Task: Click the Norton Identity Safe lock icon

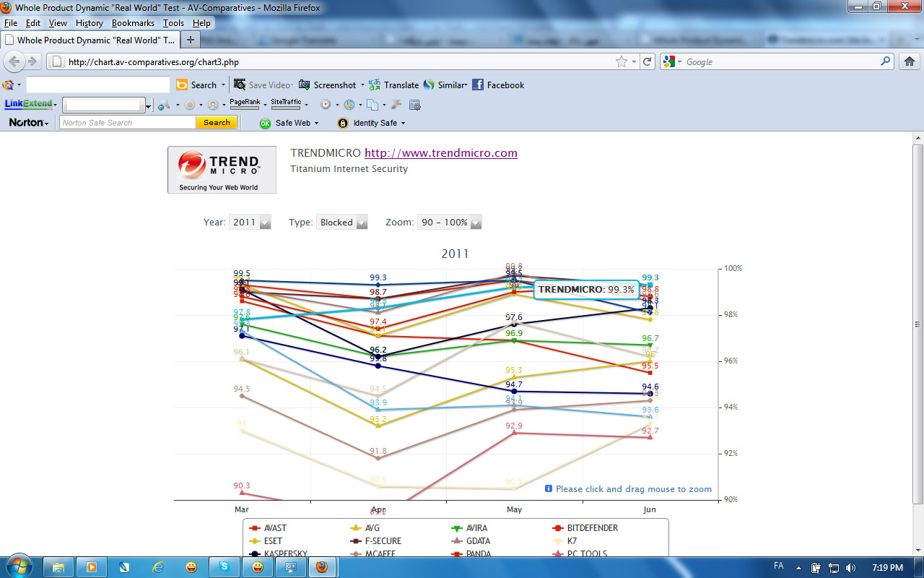Action: (343, 123)
